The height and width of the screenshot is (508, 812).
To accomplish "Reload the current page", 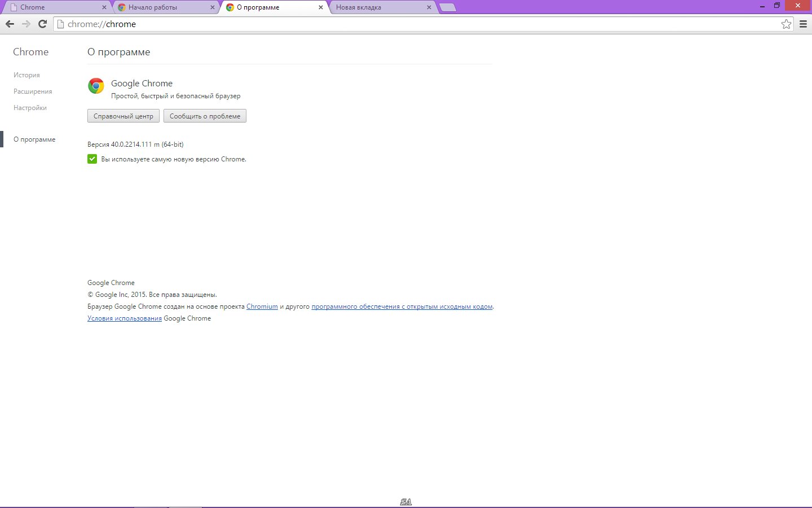I will (42, 24).
